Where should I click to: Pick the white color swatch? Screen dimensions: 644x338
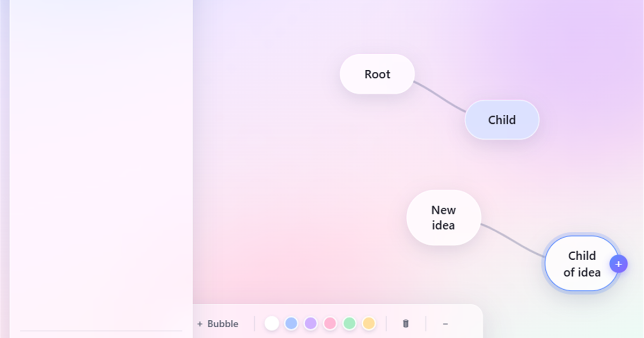(x=272, y=324)
